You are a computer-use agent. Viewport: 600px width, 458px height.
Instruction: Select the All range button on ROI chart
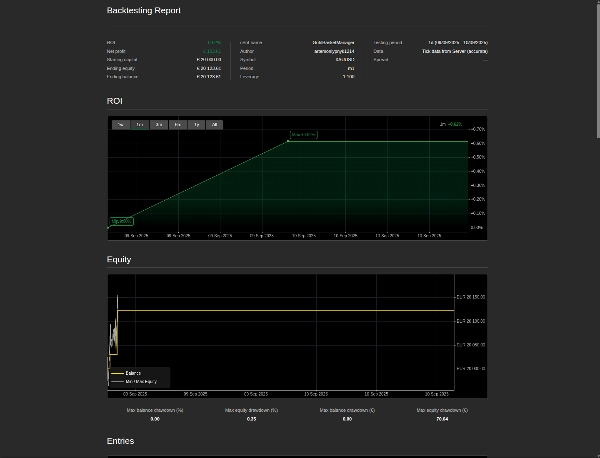pyautogui.click(x=214, y=125)
